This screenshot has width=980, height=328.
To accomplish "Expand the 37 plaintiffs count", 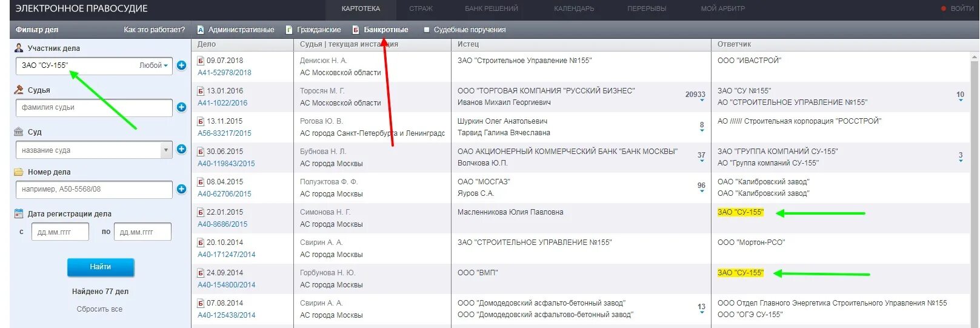I will point(701,156).
